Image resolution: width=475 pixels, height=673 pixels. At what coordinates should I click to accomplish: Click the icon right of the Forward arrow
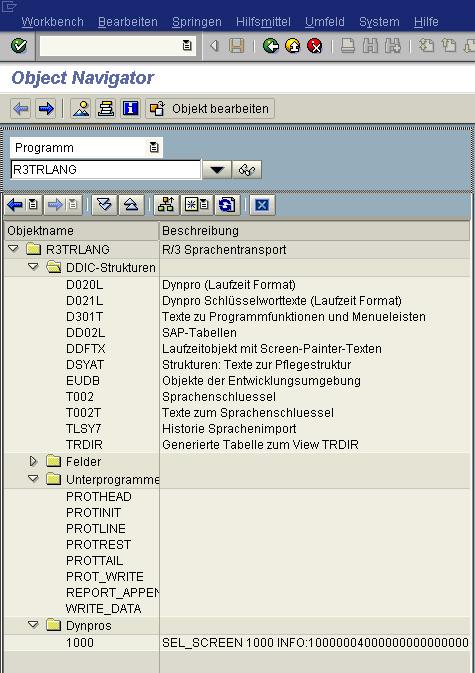click(x=81, y=109)
